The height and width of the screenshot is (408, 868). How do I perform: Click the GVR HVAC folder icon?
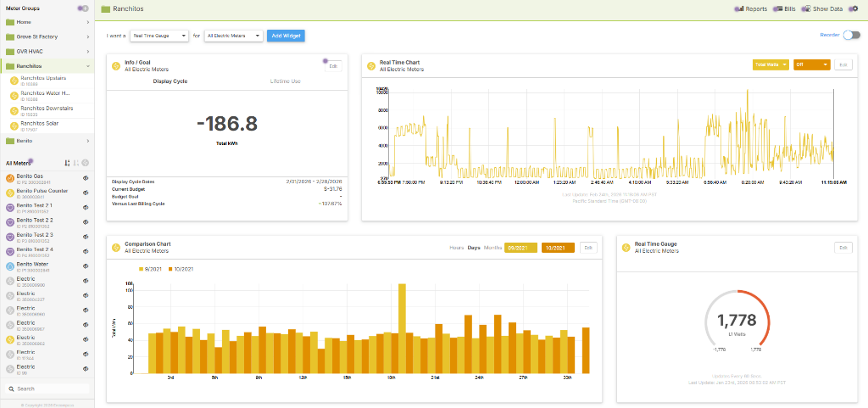click(10, 52)
